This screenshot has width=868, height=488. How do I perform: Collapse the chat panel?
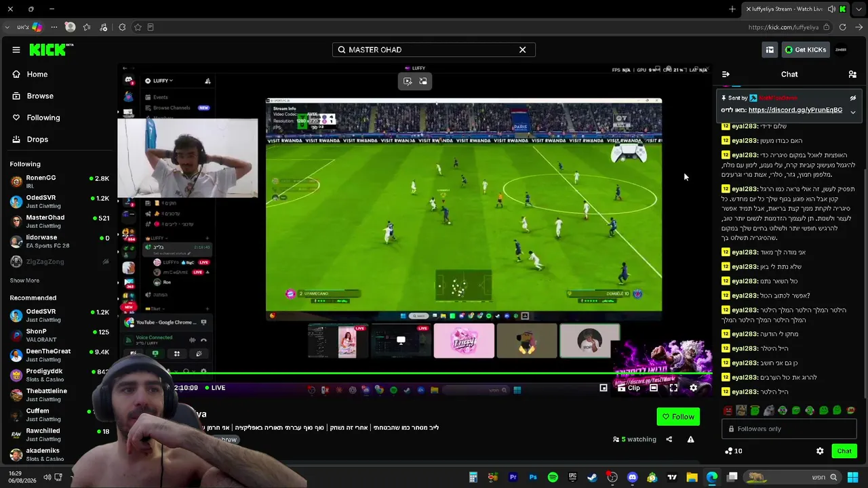point(726,74)
